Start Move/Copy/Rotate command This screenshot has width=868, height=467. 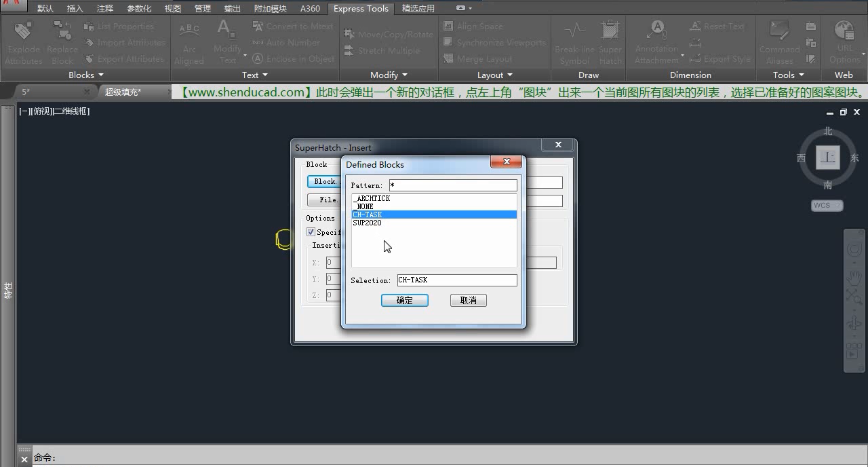point(388,34)
